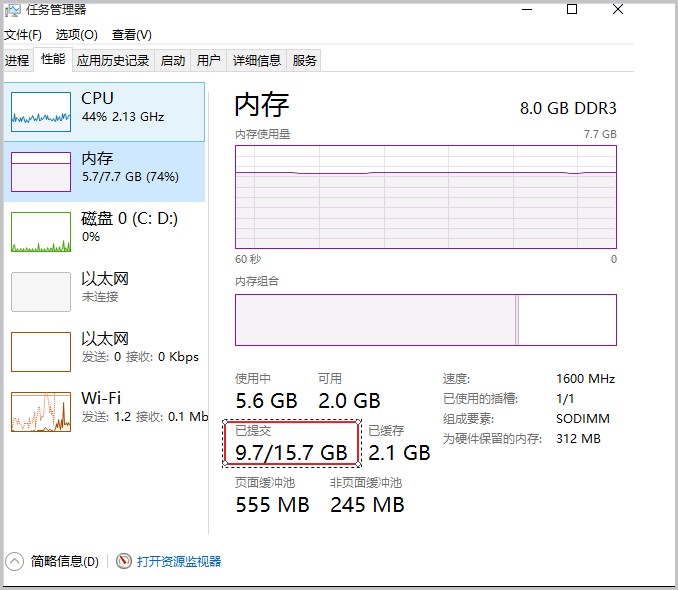
Task: Open the 应用历史记录 tab
Action: 113,60
